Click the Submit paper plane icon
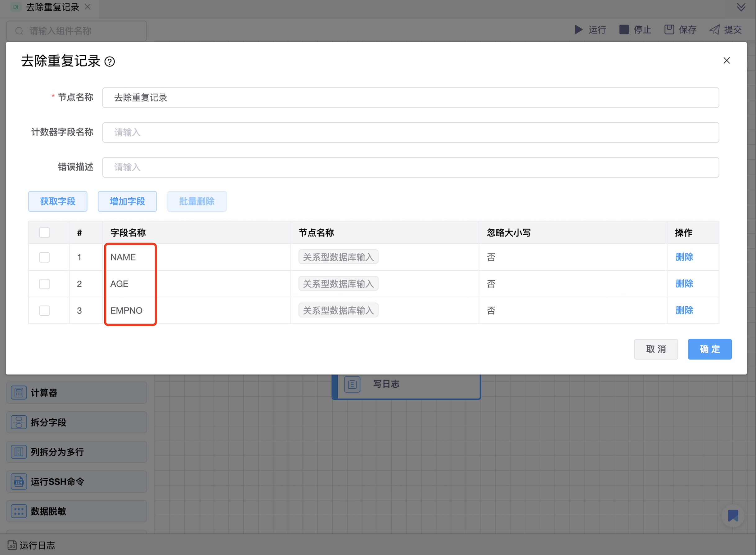756x555 pixels. [714, 29]
